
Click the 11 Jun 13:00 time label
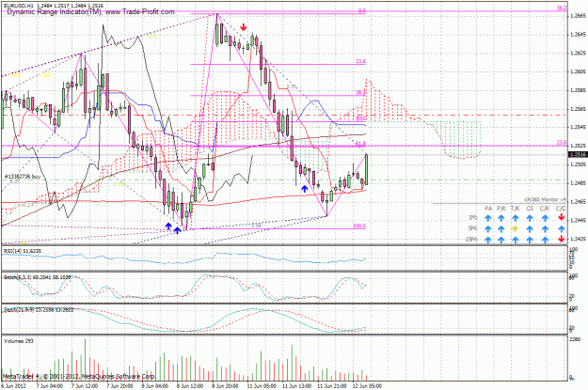tap(295, 385)
